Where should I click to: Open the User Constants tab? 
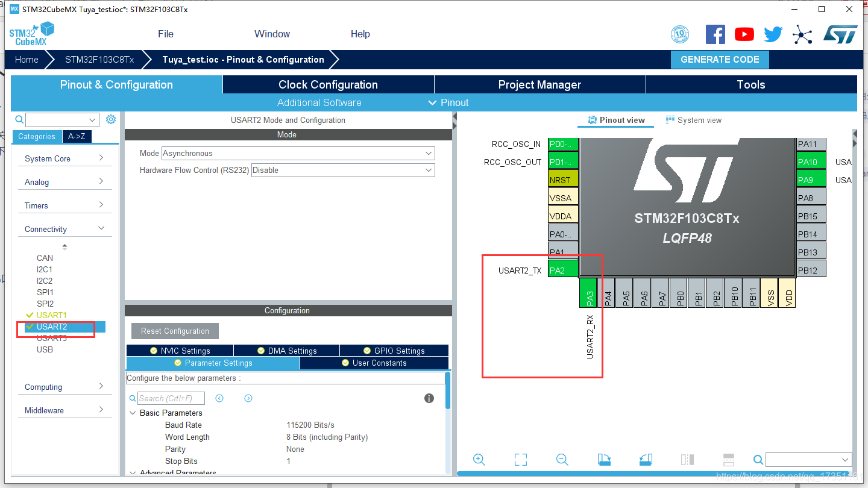click(374, 363)
